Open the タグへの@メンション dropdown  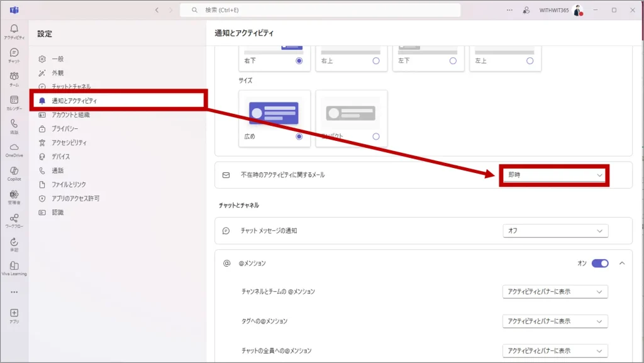555,321
